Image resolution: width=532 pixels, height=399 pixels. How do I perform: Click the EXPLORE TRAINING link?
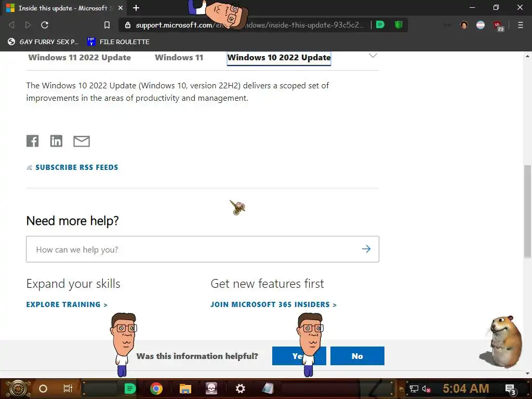[67, 304]
